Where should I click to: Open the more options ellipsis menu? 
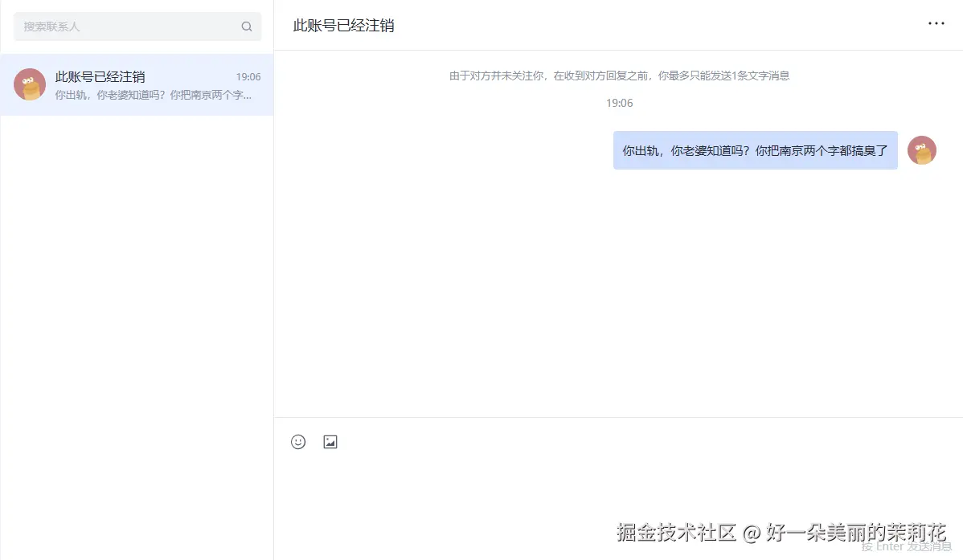936,23
